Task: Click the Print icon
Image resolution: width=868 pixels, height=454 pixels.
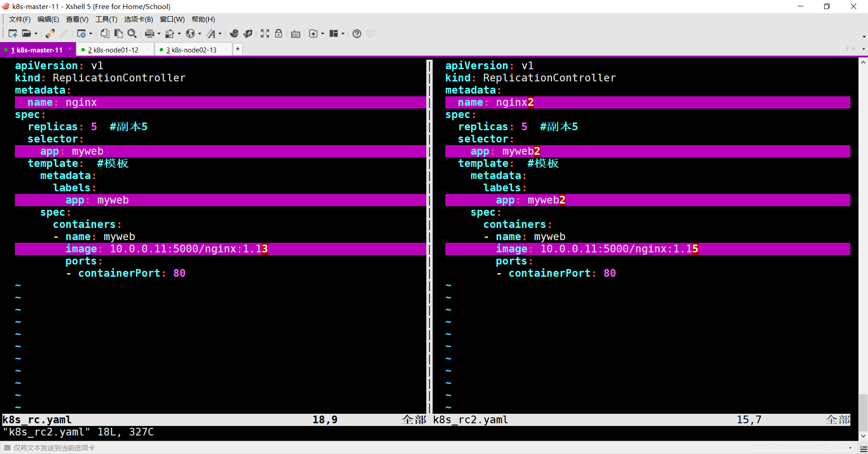Action: tap(150, 33)
